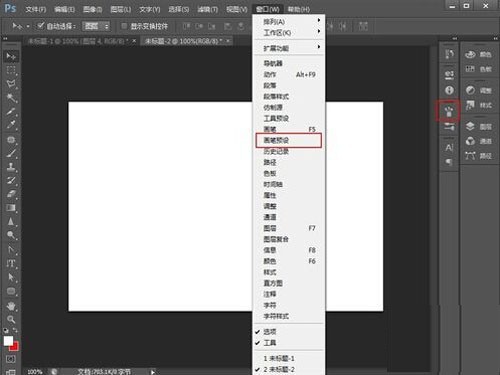Toggle 选项 (Options) in Window menu
The width and height of the screenshot is (500, 375).
click(289, 332)
